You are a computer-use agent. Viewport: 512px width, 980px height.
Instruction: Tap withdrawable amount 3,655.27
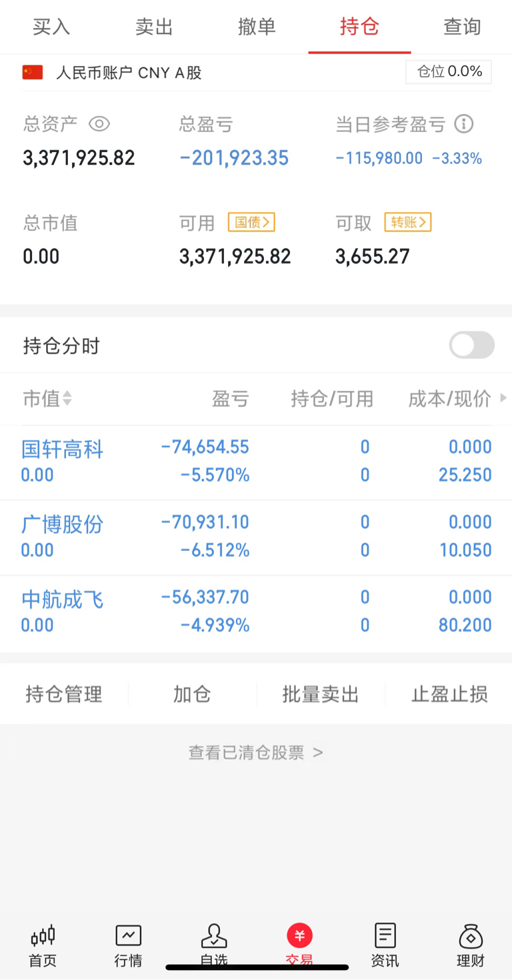pos(373,257)
